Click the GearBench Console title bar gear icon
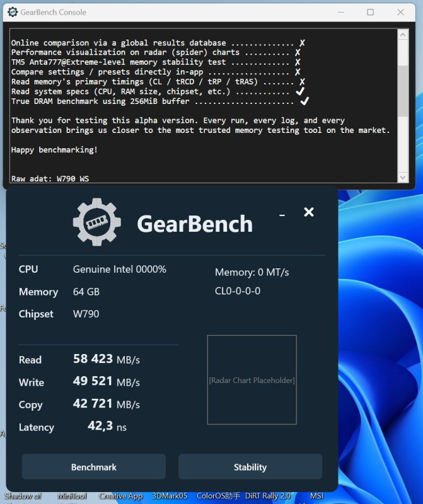The image size is (423, 504). point(13,12)
